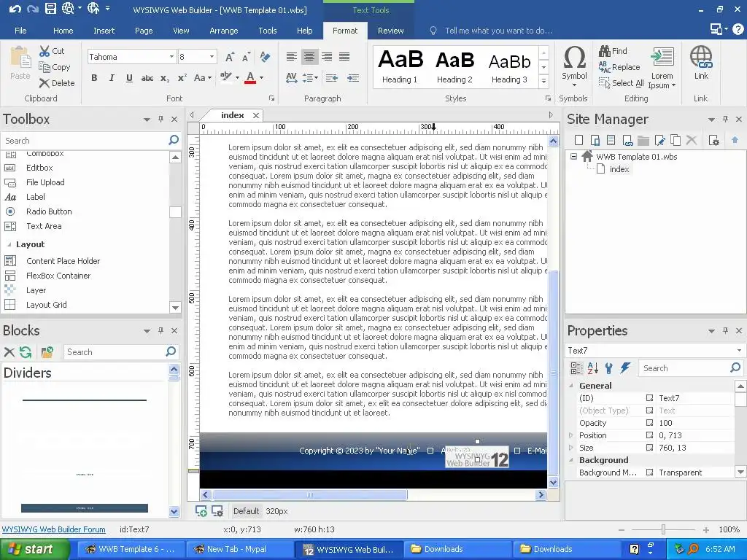The width and height of the screenshot is (747, 560).
Task: Apply subscript formatting
Action: [x=165, y=78]
